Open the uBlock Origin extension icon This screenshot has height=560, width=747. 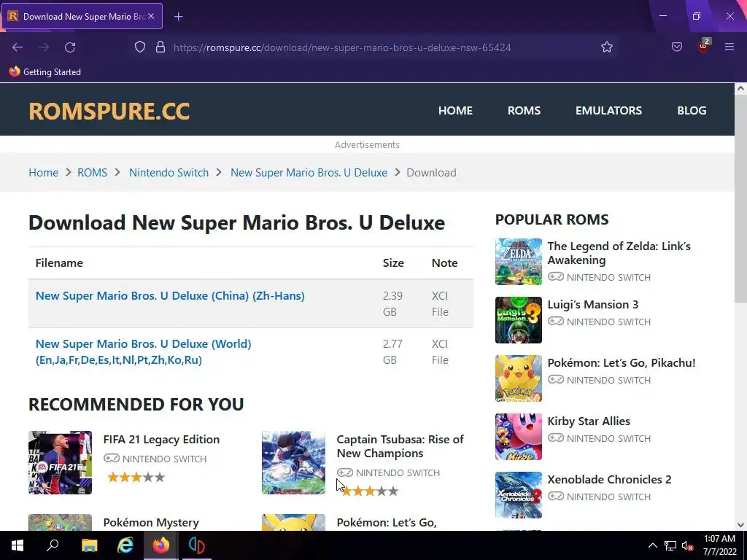tap(703, 46)
